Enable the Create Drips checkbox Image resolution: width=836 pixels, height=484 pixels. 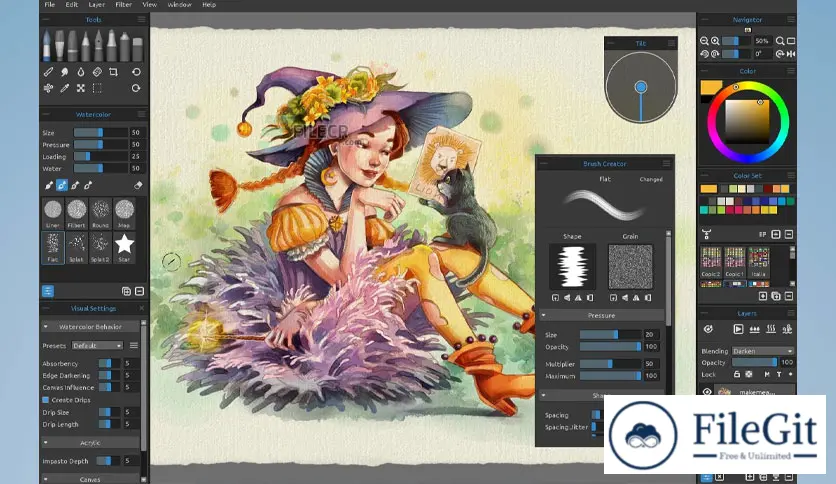point(46,400)
